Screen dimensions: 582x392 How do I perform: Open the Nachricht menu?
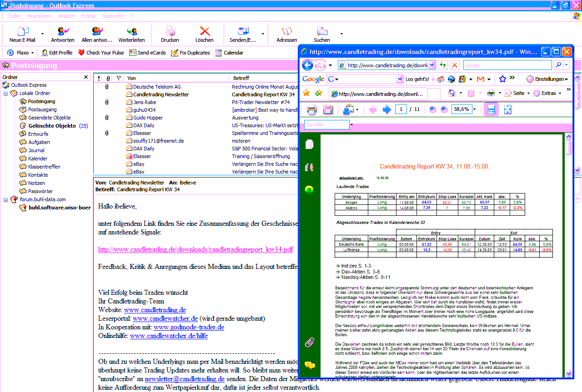(x=113, y=16)
